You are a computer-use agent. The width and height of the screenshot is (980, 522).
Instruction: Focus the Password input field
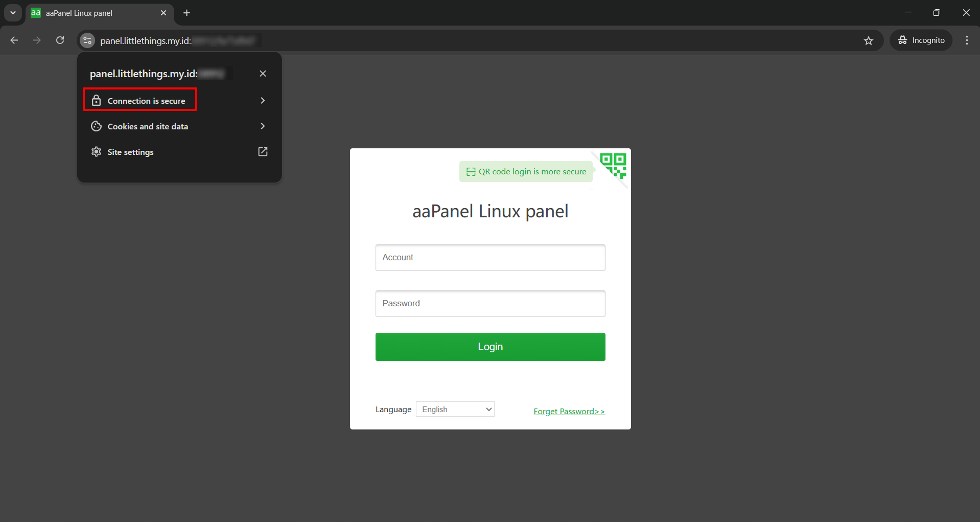click(490, 304)
